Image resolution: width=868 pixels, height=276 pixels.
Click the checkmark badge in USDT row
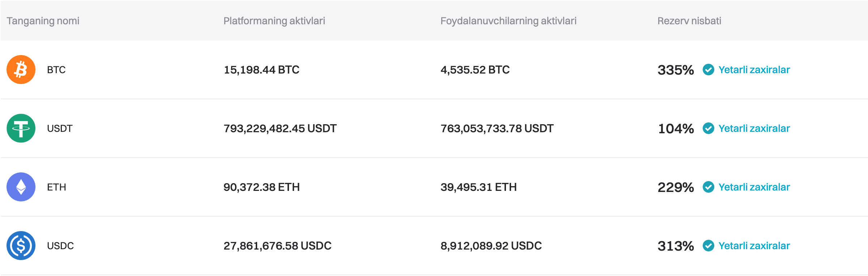[708, 128]
